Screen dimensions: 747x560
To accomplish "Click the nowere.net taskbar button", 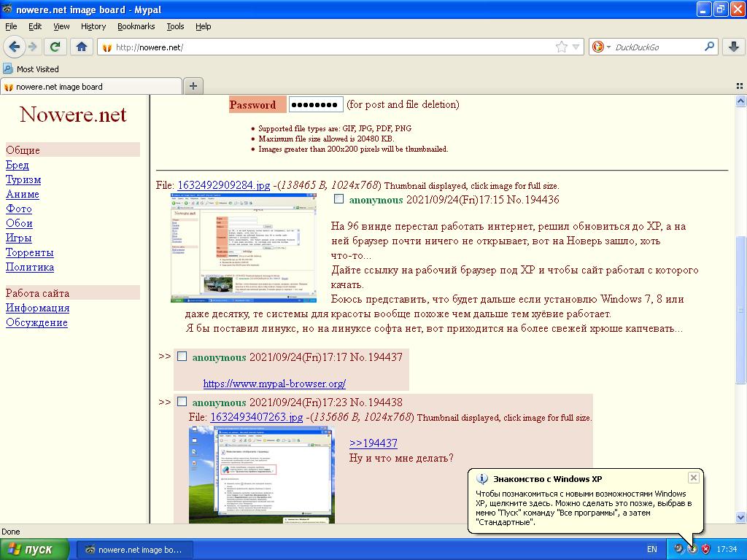I will tap(135, 550).
